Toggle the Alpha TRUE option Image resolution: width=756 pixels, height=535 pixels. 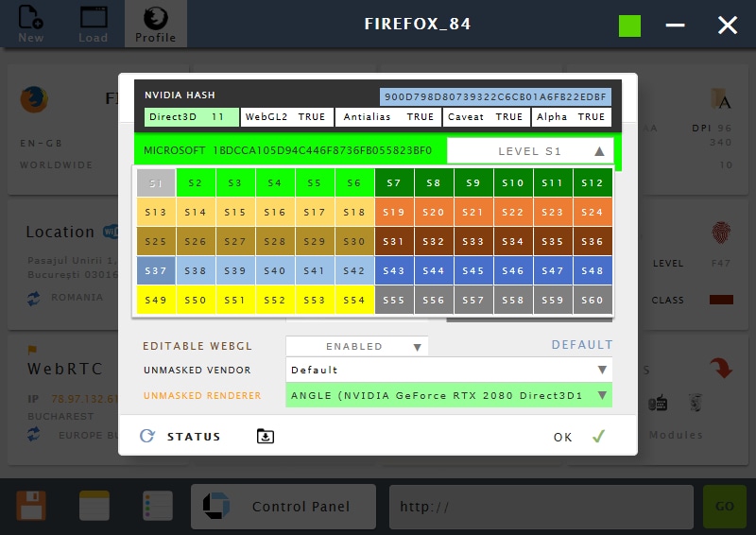coord(572,117)
